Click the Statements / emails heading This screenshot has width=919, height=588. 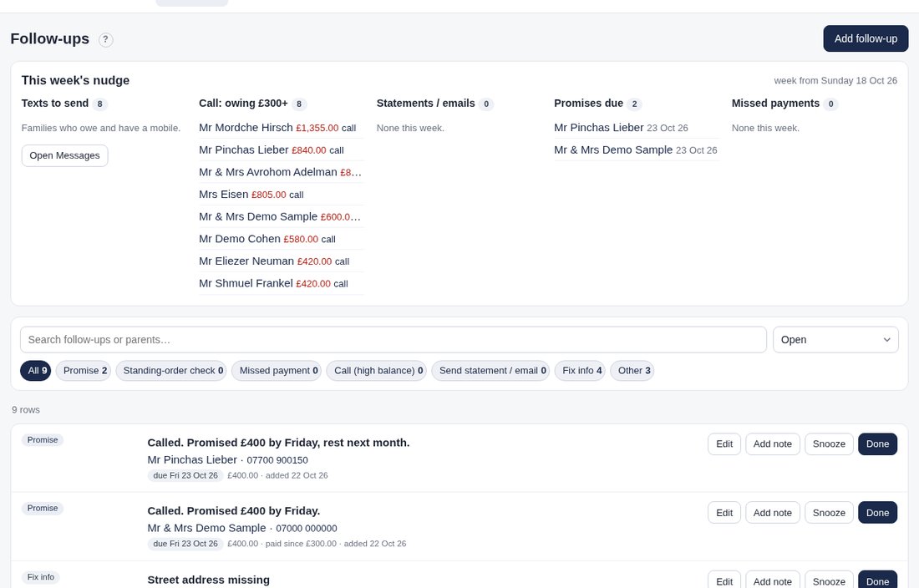[425, 104]
